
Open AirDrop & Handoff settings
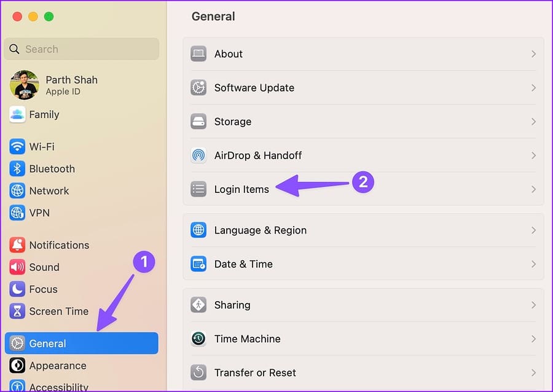[363, 155]
